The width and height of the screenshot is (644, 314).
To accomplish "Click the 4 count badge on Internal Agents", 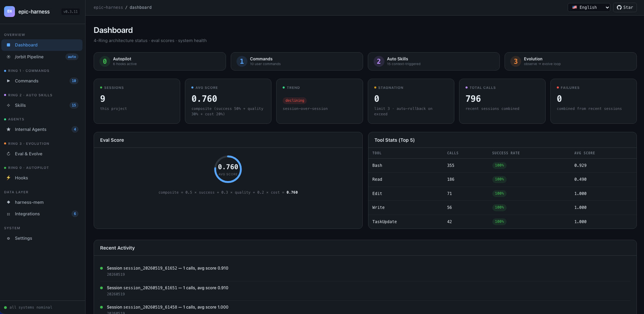I will coord(75,130).
